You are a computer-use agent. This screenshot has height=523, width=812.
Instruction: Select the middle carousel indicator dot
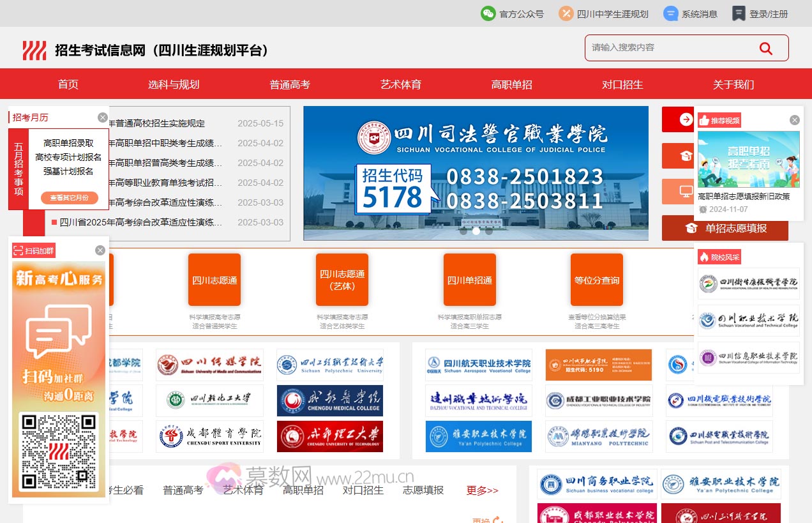(476, 231)
